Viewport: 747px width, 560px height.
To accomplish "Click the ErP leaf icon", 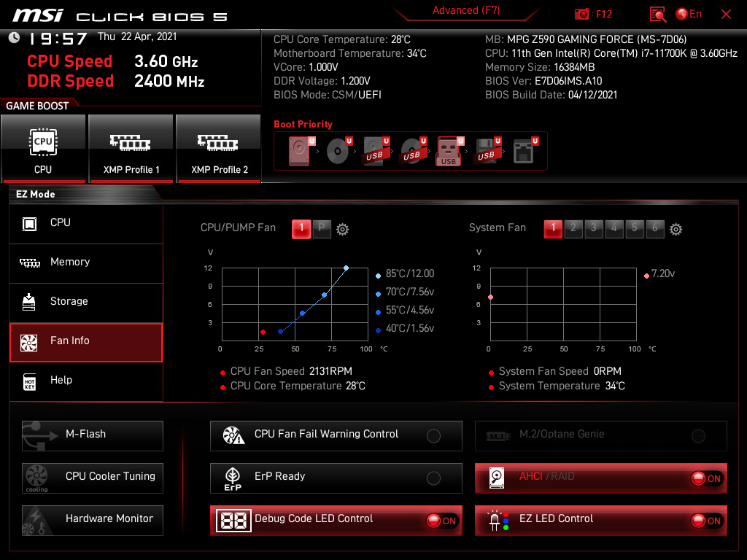I will pyautogui.click(x=233, y=478).
